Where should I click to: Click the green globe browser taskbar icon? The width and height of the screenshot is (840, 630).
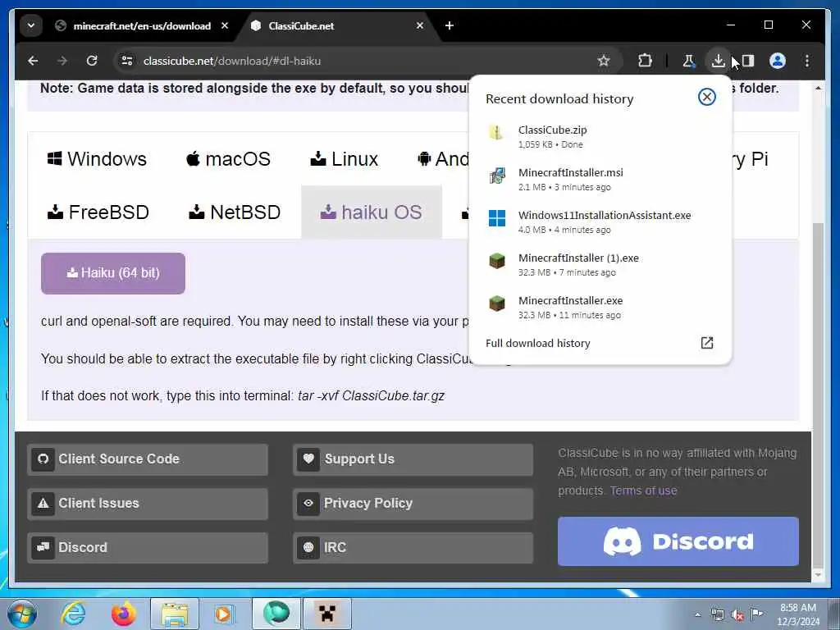pyautogui.click(x=276, y=614)
